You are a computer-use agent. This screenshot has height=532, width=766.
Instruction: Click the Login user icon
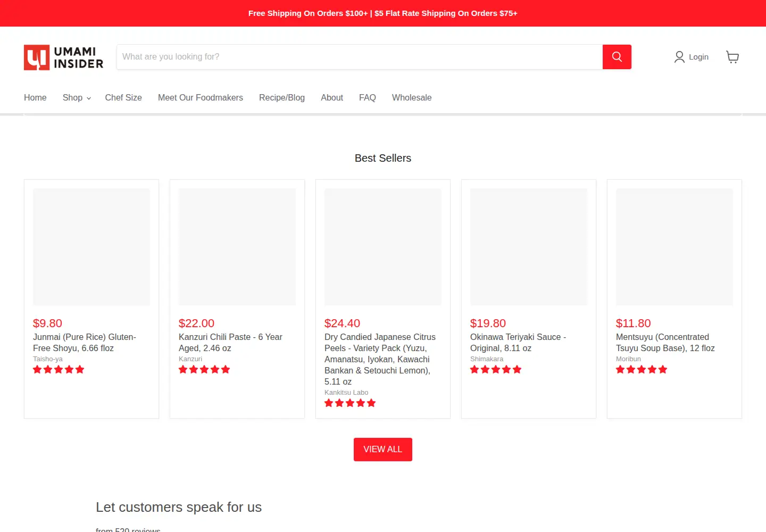[679, 57]
